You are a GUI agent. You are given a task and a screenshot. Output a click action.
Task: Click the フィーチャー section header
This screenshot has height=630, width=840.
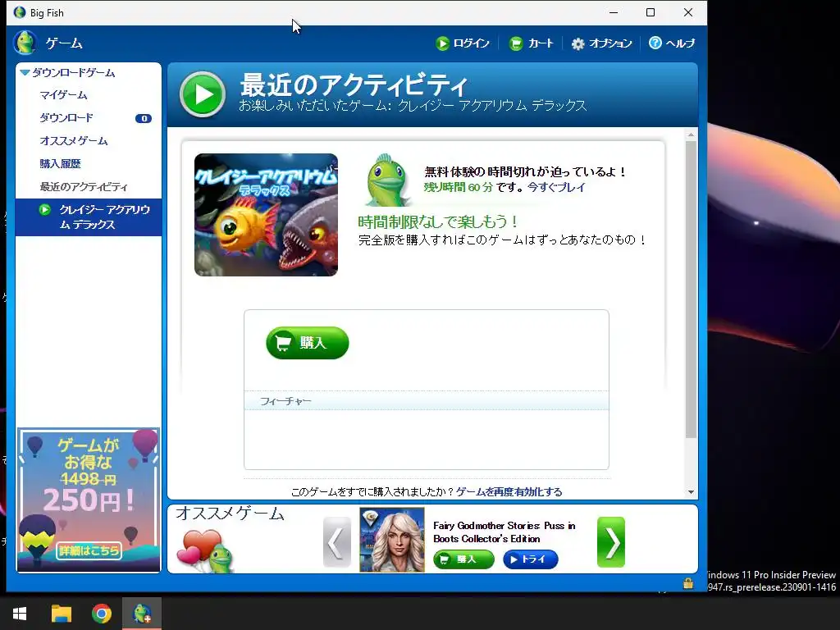coord(427,400)
